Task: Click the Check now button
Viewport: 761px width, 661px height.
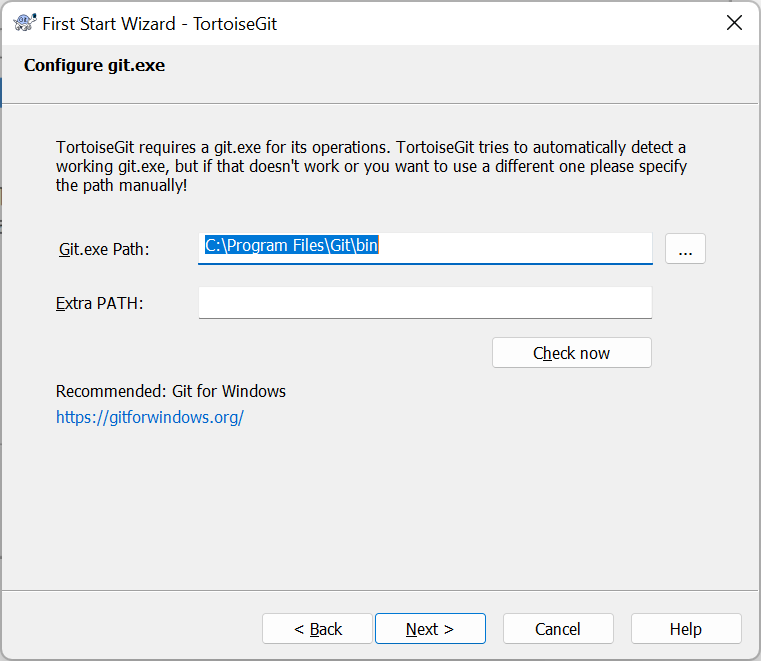Action: 571,353
